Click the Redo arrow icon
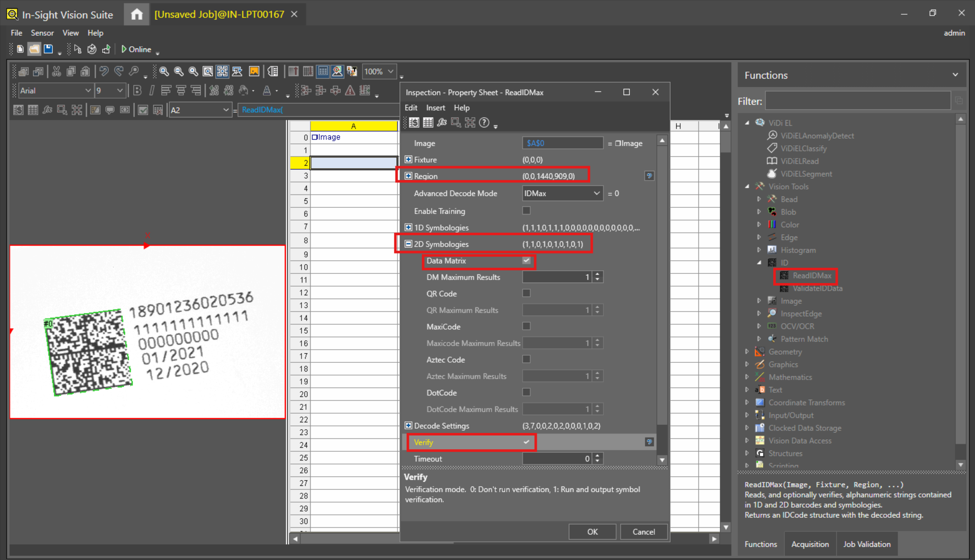Image resolution: width=975 pixels, height=560 pixels. 118,72
